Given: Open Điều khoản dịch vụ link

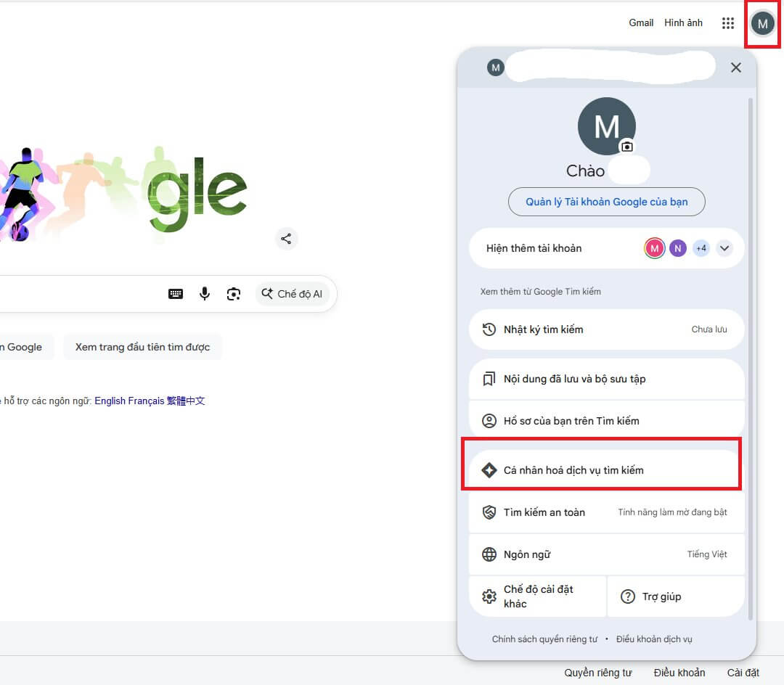Looking at the screenshot, I should pyautogui.click(x=654, y=639).
